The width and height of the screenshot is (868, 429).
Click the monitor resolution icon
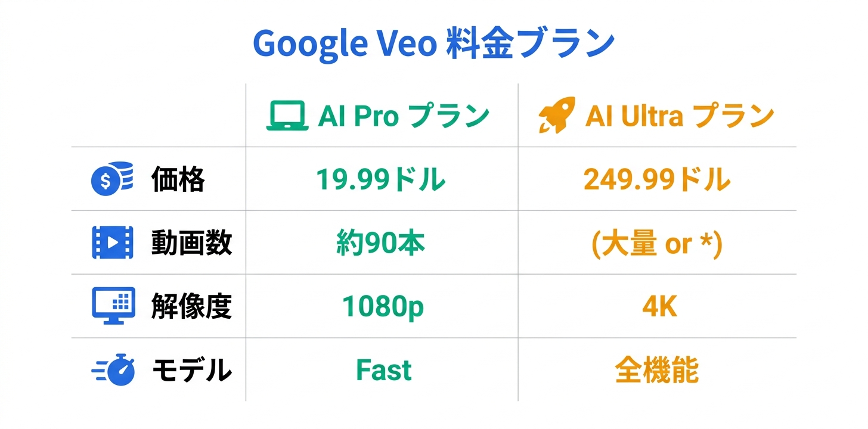tap(113, 306)
